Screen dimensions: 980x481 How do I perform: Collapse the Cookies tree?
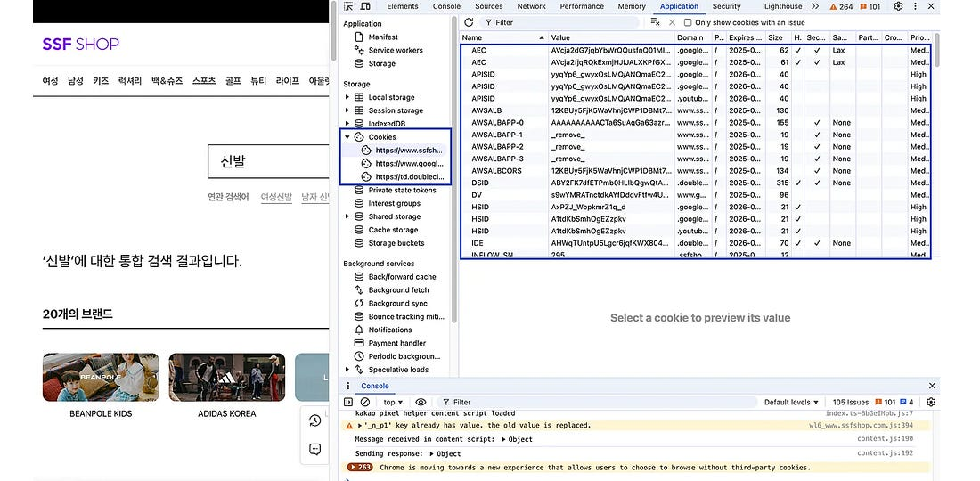coord(347,137)
